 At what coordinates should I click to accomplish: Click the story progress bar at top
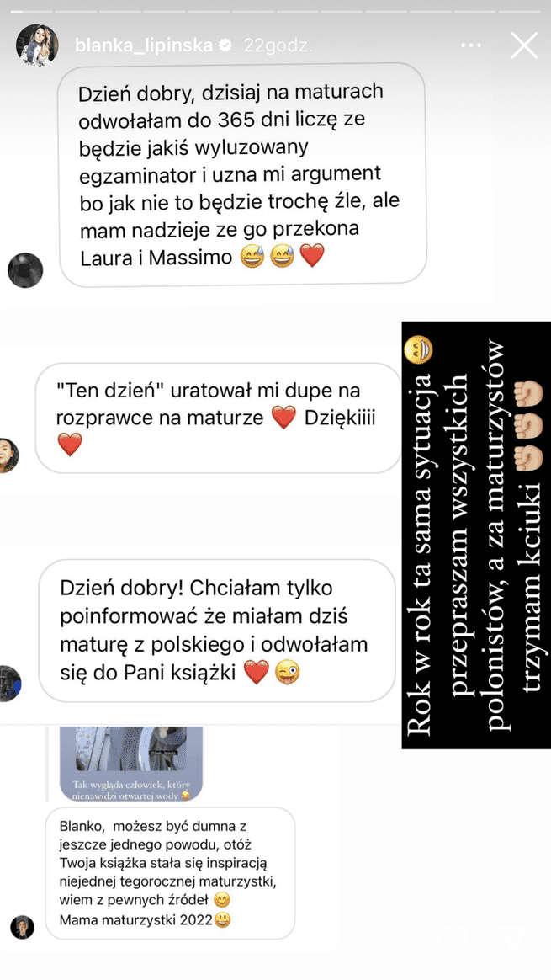point(276,11)
